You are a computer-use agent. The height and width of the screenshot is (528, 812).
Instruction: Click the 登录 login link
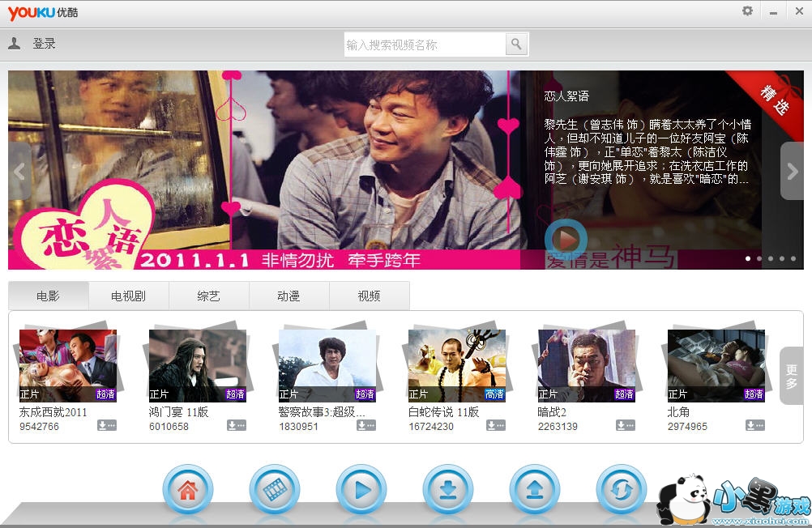pos(44,44)
